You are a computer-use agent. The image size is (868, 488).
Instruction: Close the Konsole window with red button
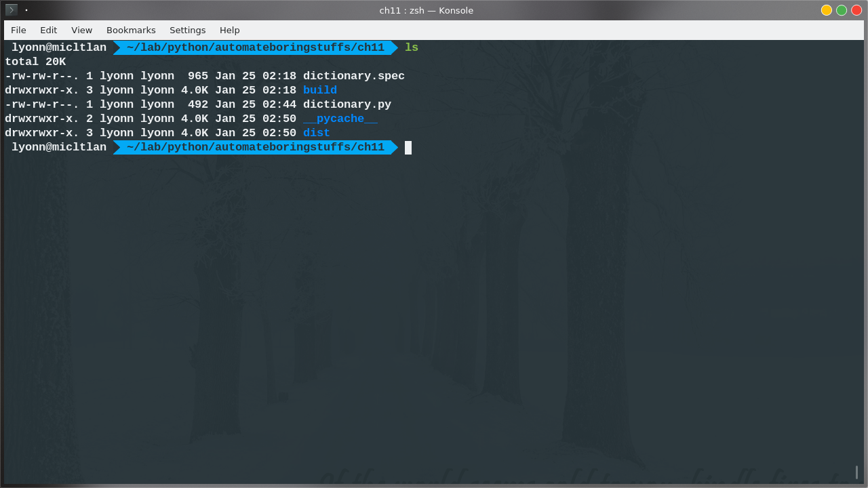[856, 10]
